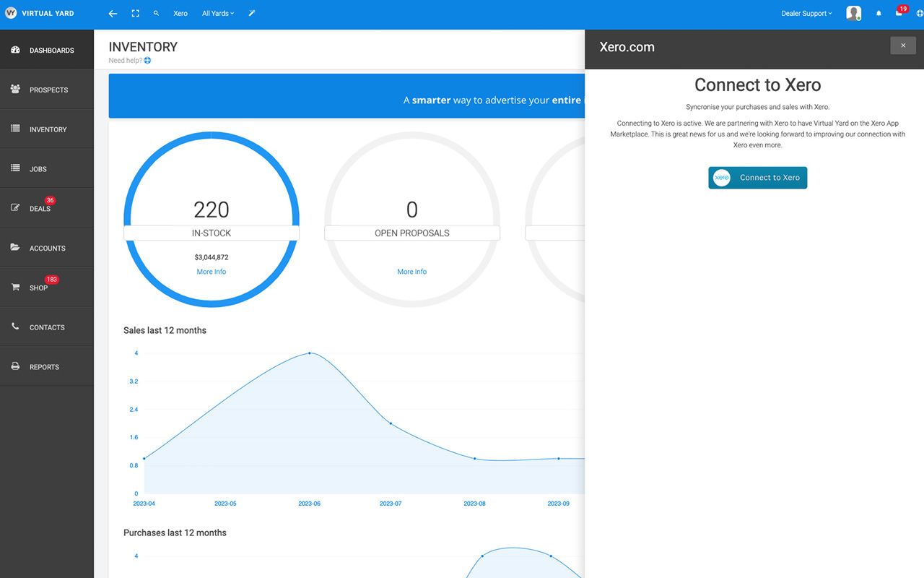Image resolution: width=924 pixels, height=578 pixels.
Task: Click the Xero.com panel title
Action: click(627, 47)
